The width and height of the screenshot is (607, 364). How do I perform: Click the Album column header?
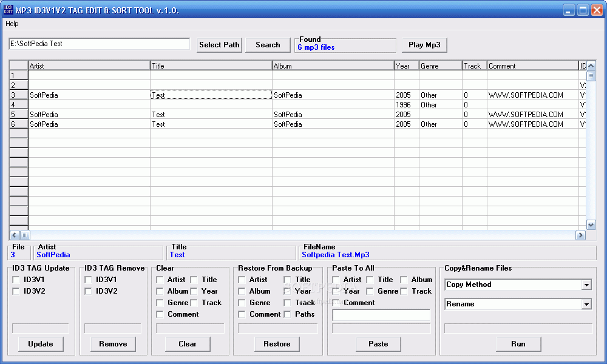(x=333, y=66)
